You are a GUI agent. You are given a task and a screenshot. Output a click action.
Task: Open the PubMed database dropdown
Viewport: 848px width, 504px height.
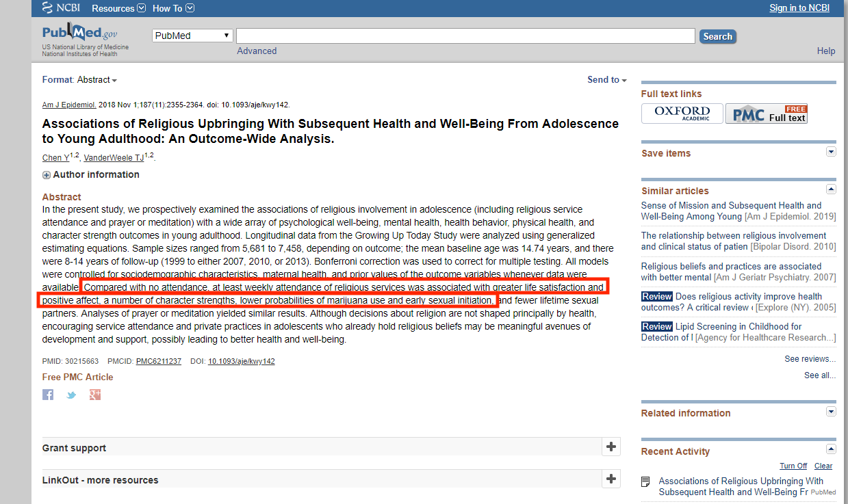tap(192, 36)
